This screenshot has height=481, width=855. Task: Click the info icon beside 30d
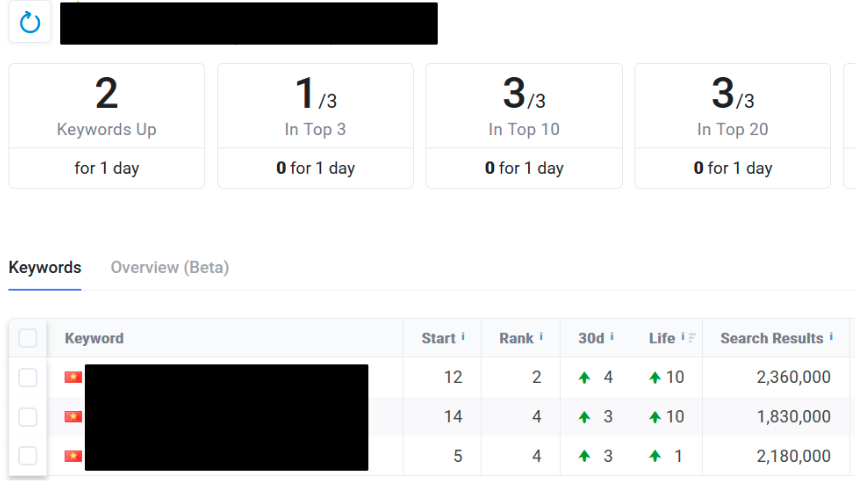tap(612, 338)
